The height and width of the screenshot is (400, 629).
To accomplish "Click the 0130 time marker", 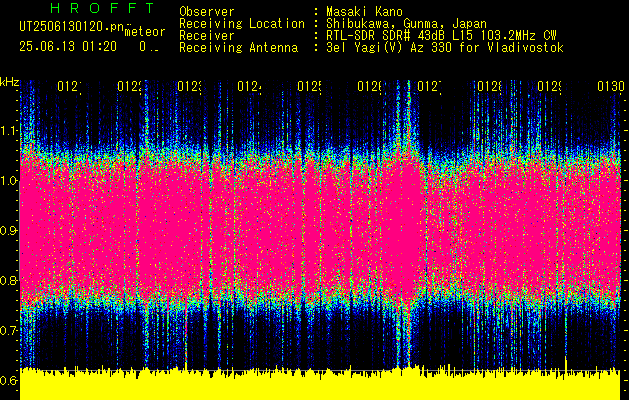I will (x=611, y=86).
